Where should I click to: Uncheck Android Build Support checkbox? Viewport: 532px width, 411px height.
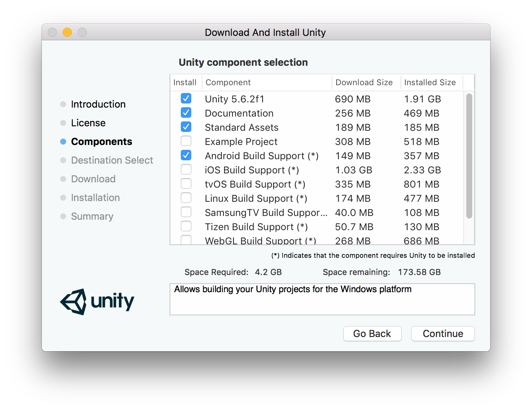(x=186, y=155)
